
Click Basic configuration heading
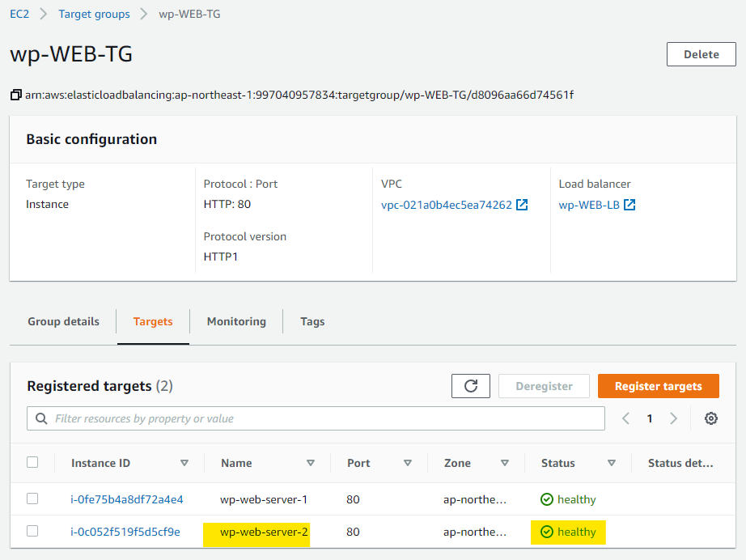pos(91,139)
